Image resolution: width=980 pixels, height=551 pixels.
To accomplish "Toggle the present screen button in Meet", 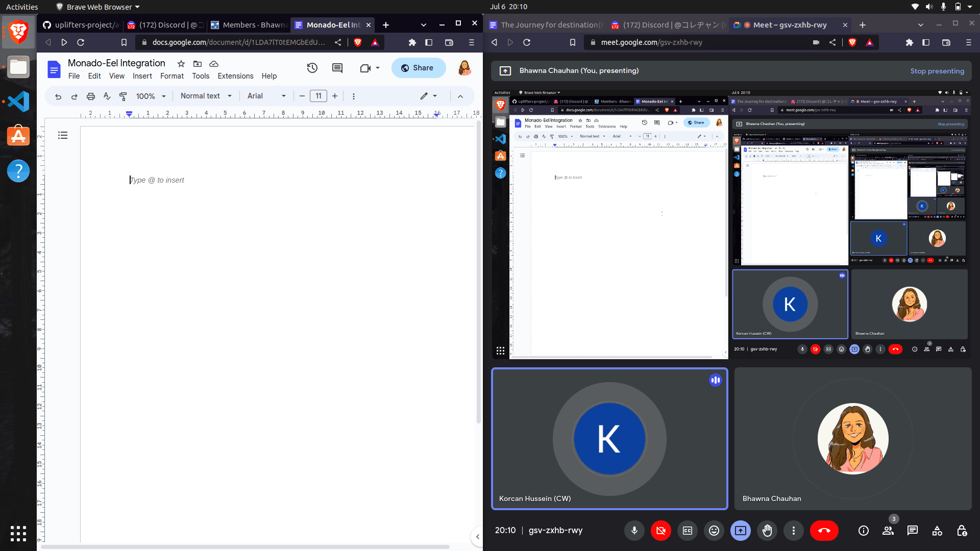I will (x=741, y=531).
